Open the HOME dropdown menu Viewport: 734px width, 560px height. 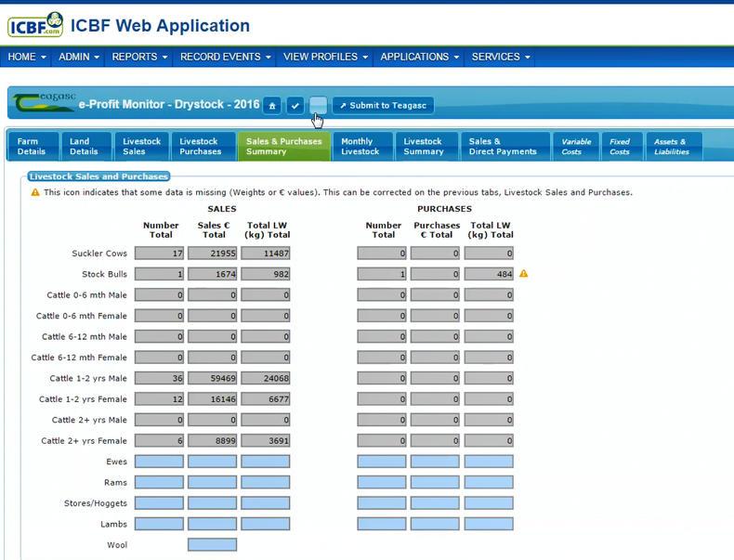pos(27,57)
